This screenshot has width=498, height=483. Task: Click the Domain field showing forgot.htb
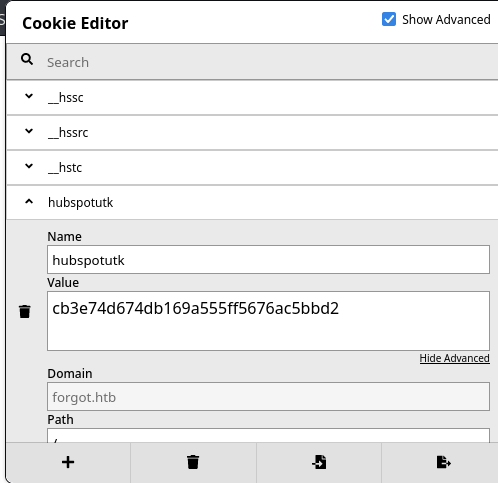268,397
